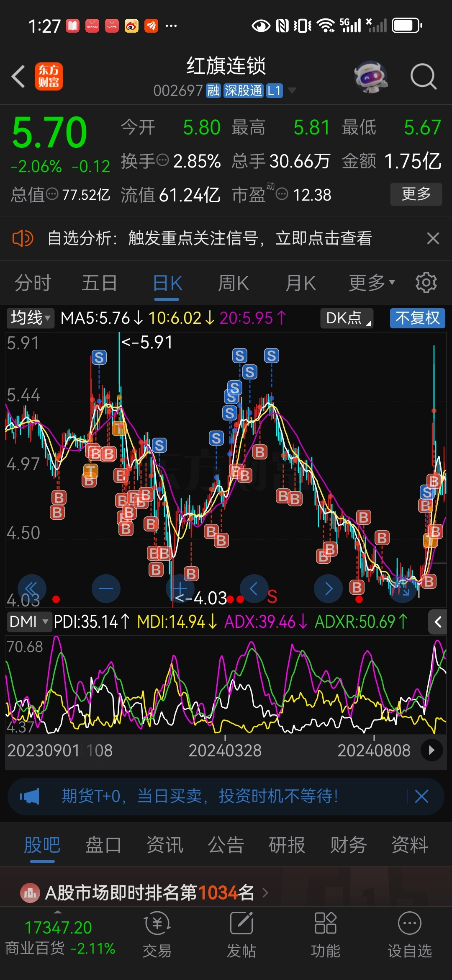Toggle 不复权 adjustment button

(x=418, y=318)
